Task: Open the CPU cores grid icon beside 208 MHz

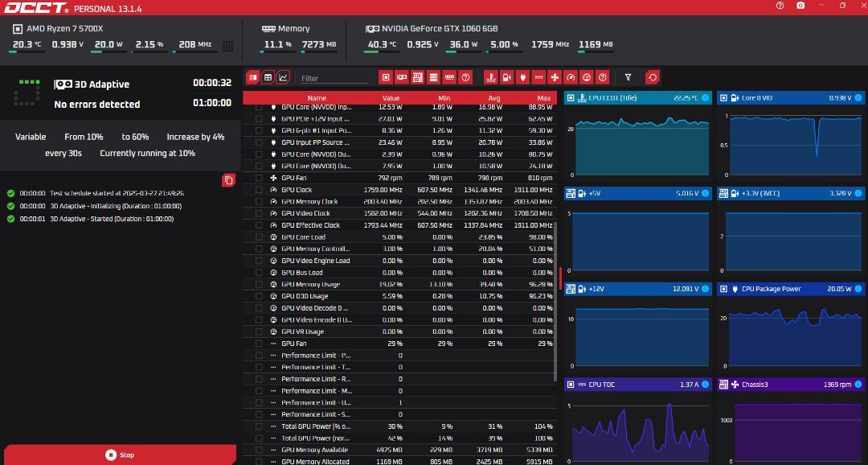Action: coord(228,45)
